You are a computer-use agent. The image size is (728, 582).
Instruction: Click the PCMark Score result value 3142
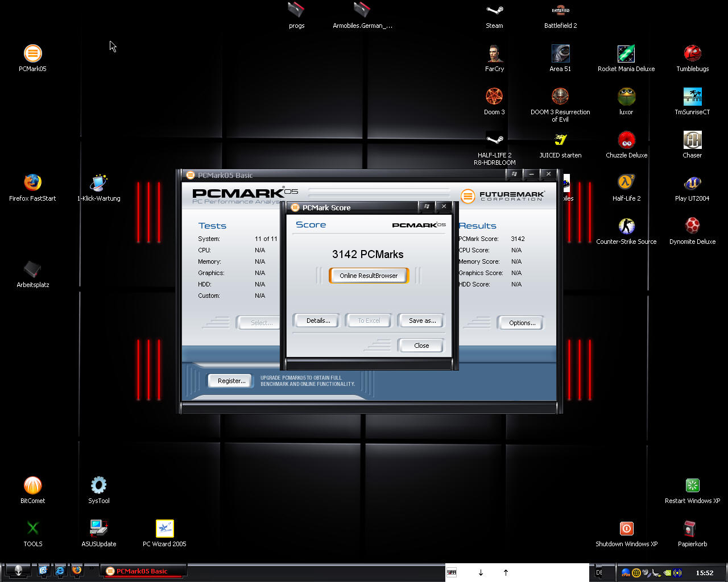[518, 239]
